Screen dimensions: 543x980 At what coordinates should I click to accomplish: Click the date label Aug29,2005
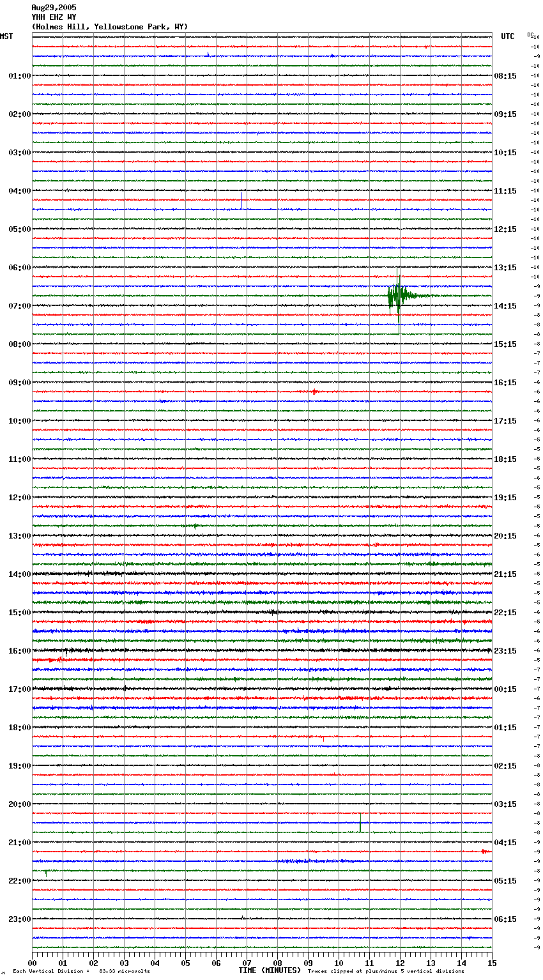54,8
